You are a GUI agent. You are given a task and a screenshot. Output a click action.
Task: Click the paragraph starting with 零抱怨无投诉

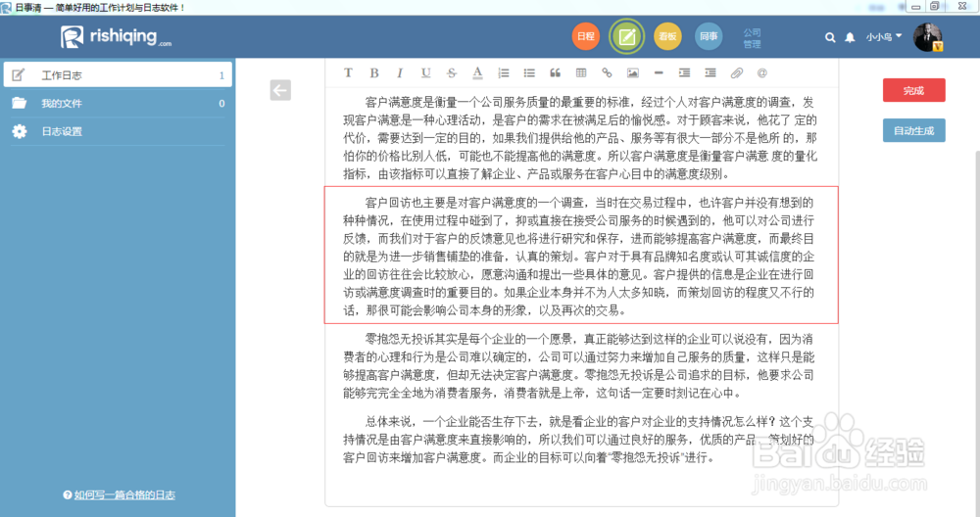click(x=580, y=366)
